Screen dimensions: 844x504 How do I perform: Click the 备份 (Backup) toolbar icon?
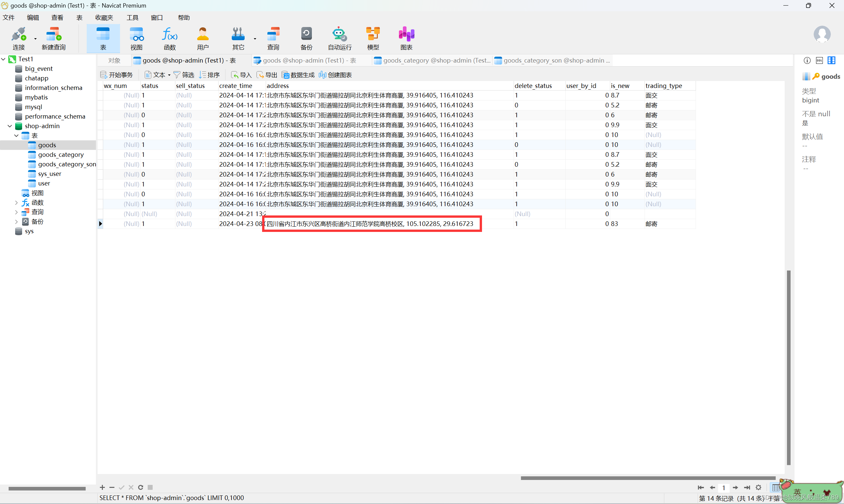(307, 38)
